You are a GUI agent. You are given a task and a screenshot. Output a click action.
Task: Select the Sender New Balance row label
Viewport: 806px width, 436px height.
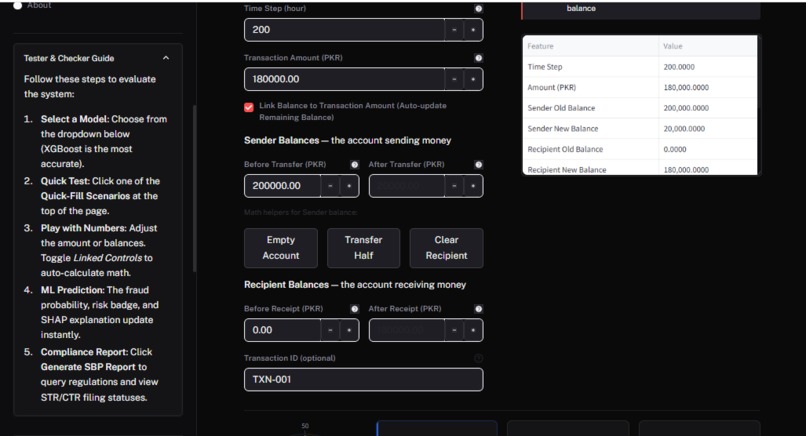pyautogui.click(x=563, y=129)
